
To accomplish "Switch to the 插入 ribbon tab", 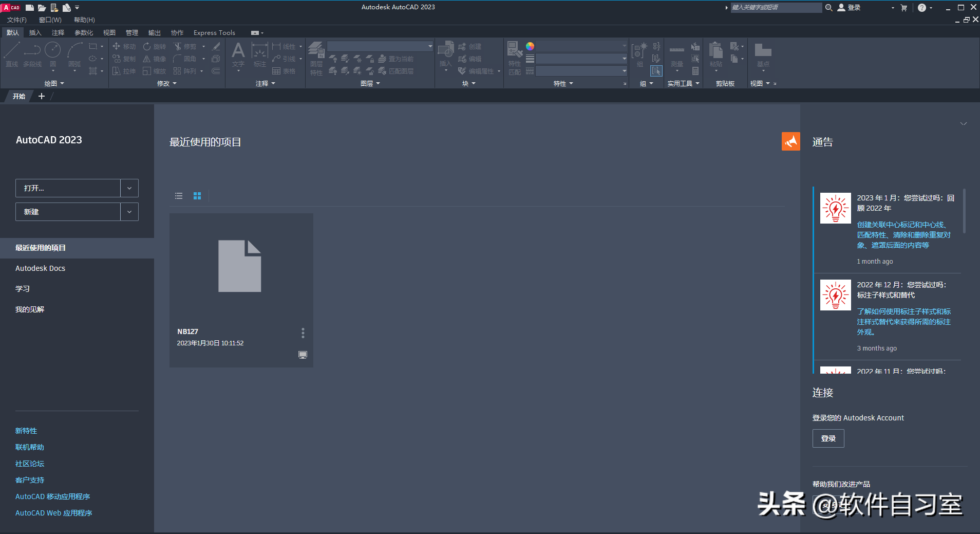I will point(35,33).
